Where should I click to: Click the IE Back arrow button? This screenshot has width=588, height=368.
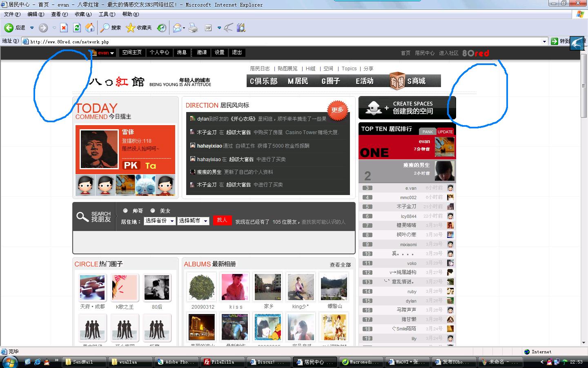[x=9, y=28]
